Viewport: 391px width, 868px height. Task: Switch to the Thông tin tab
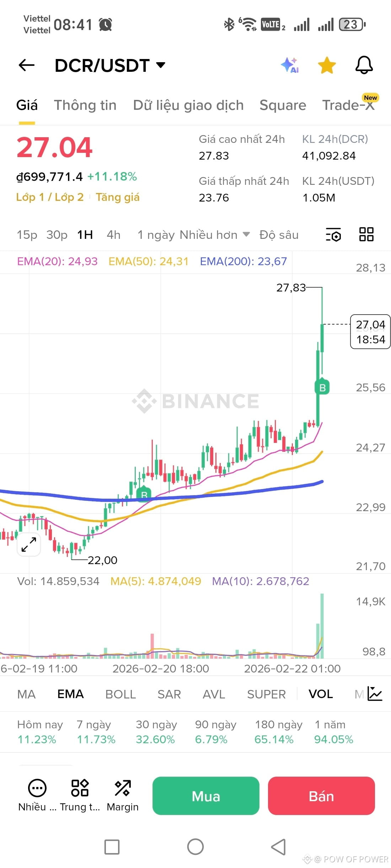(85, 105)
